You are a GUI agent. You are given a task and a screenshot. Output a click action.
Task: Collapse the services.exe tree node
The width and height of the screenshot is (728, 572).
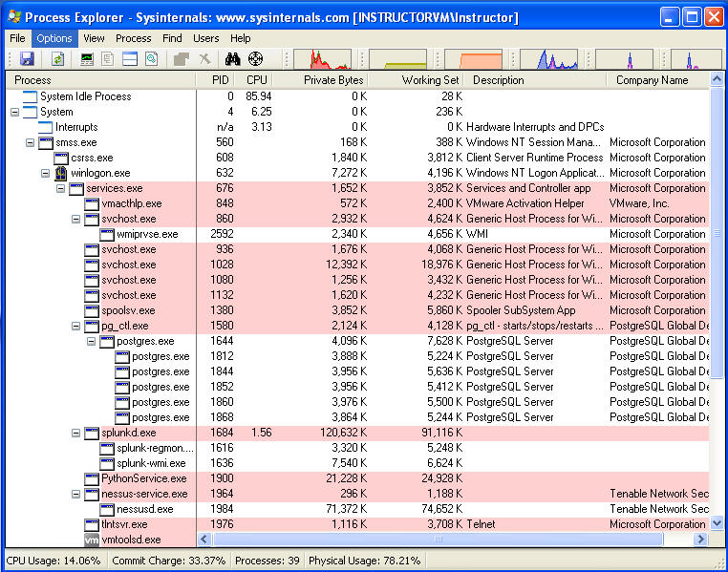[x=61, y=188]
